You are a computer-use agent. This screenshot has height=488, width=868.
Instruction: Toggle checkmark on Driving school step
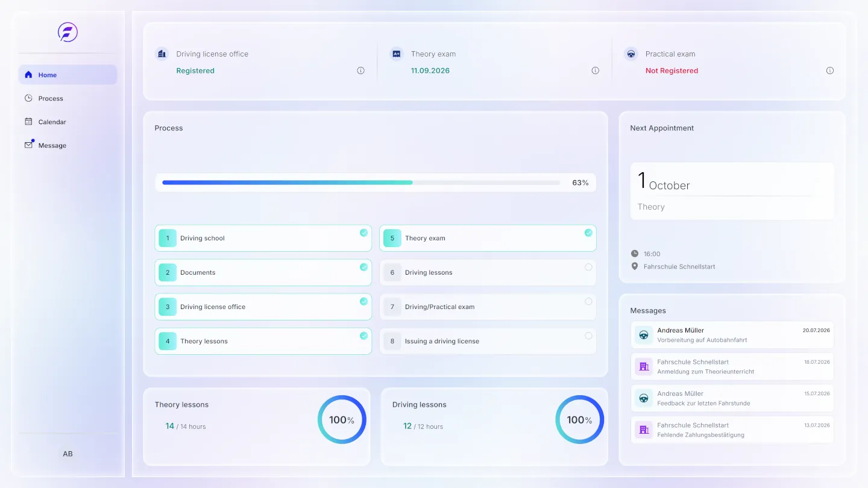363,233
